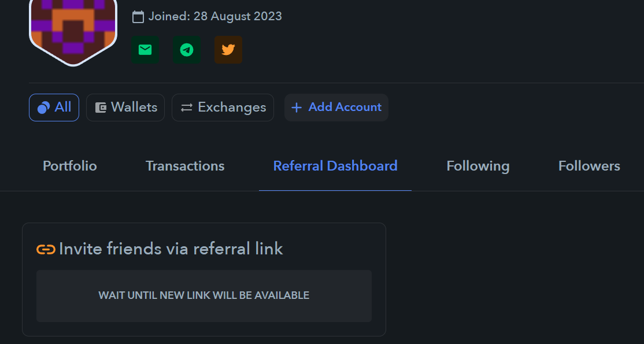
Task: Filter accounts by Exchanges
Action: [223, 108]
